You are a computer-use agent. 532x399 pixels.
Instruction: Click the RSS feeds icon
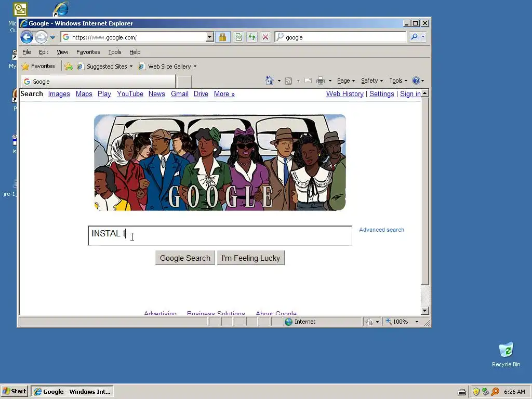coord(288,81)
